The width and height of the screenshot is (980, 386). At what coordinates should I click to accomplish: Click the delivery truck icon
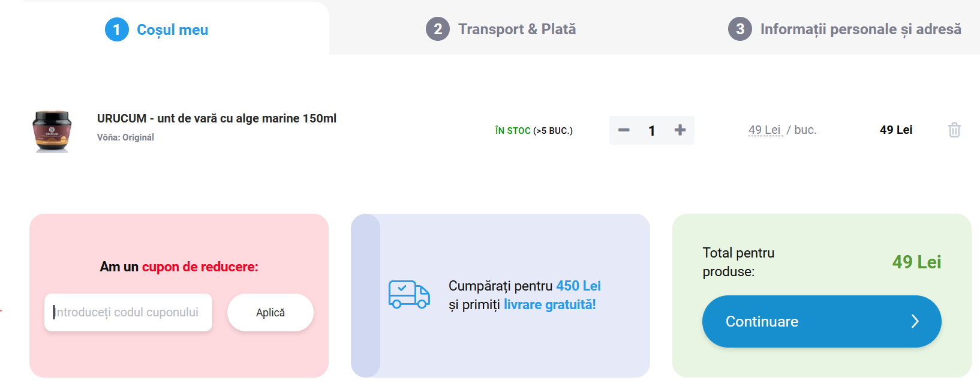[x=409, y=294]
